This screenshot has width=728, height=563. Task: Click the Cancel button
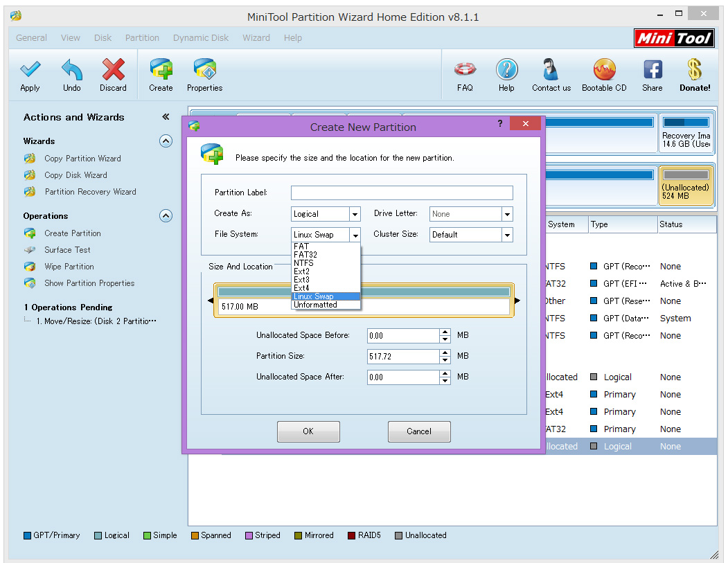(419, 431)
